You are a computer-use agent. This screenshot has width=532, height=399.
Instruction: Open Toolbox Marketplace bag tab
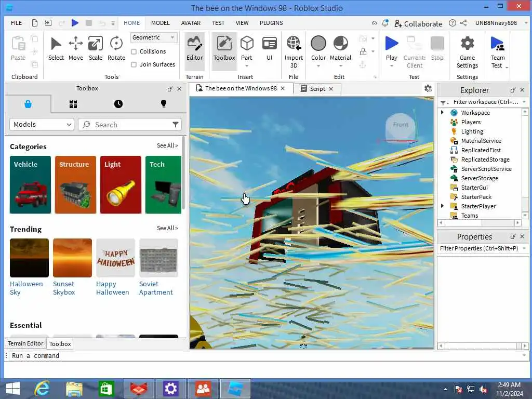click(x=28, y=104)
